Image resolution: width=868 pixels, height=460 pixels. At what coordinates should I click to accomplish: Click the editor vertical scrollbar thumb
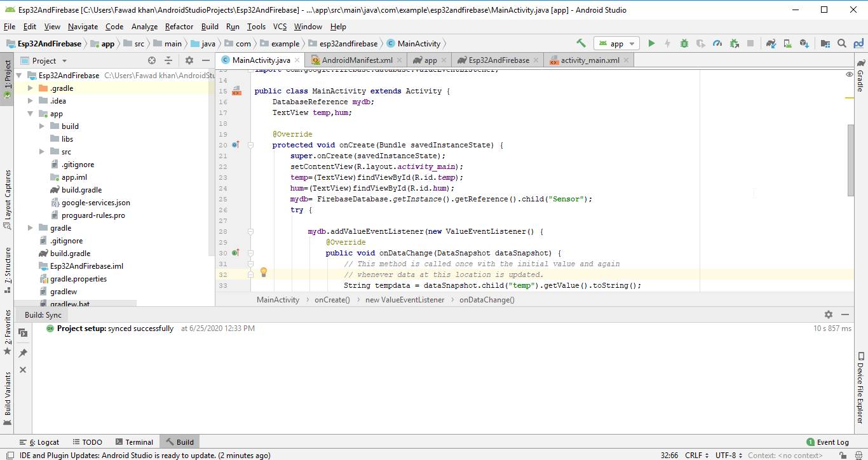[851, 160]
